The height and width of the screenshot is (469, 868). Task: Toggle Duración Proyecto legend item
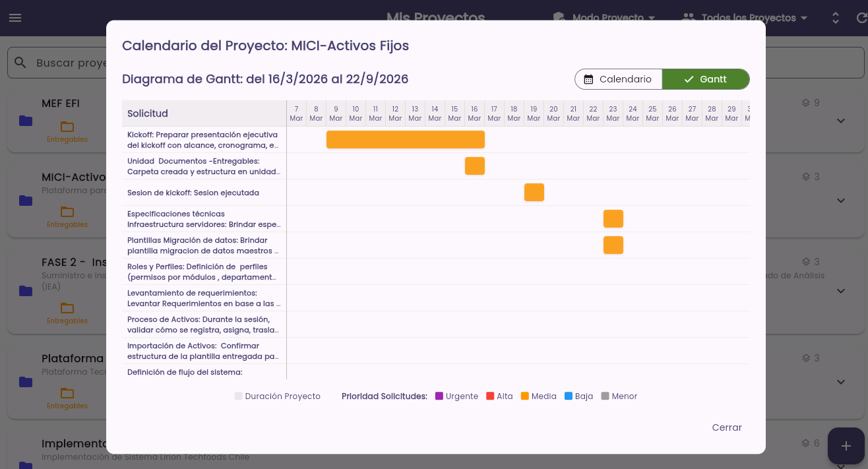(x=278, y=396)
